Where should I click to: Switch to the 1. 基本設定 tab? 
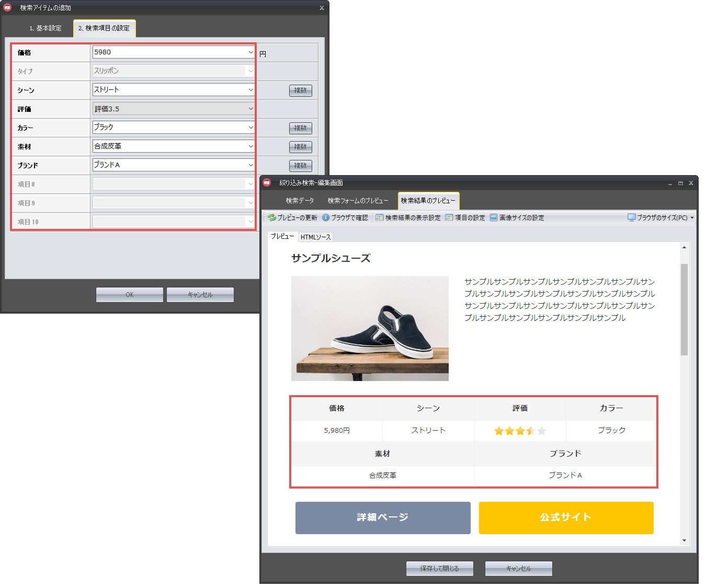click(45, 28)
